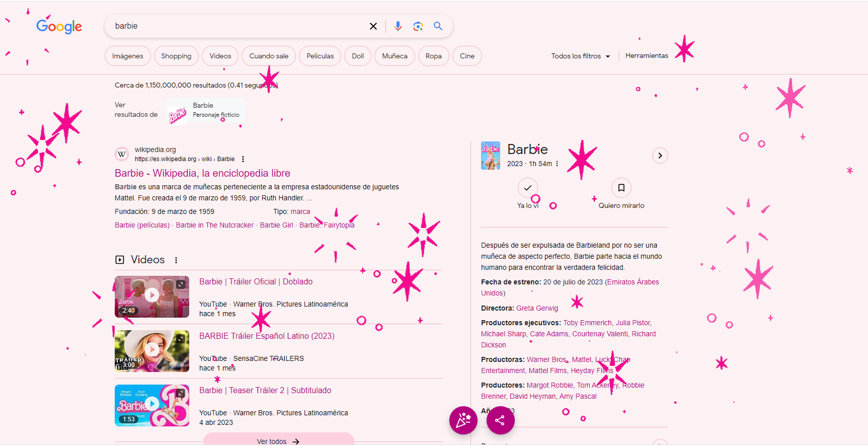Open David Heyman link
The width and height of the screenshot is (868, 446).
pos(532,396)
